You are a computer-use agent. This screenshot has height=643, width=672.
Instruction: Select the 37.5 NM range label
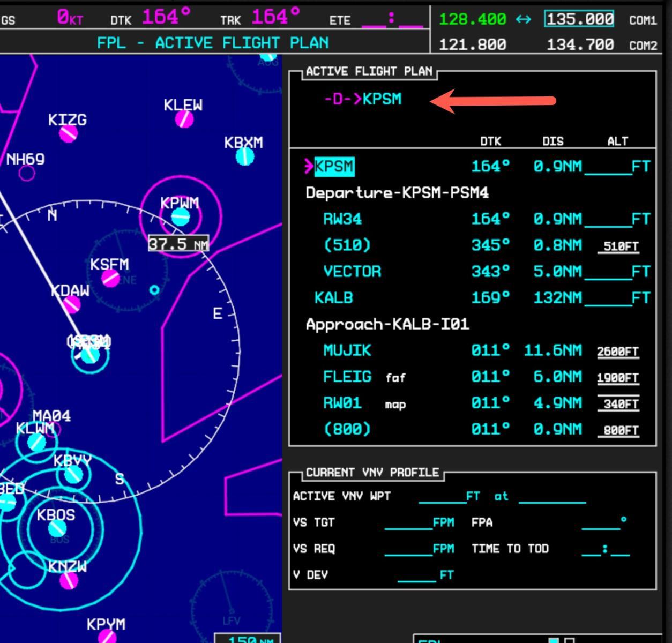178,244
